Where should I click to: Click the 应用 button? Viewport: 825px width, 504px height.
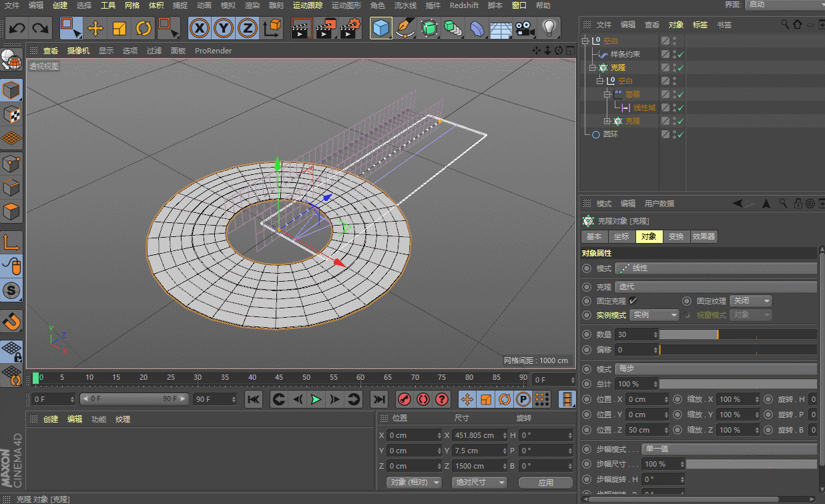pos(545,482)
